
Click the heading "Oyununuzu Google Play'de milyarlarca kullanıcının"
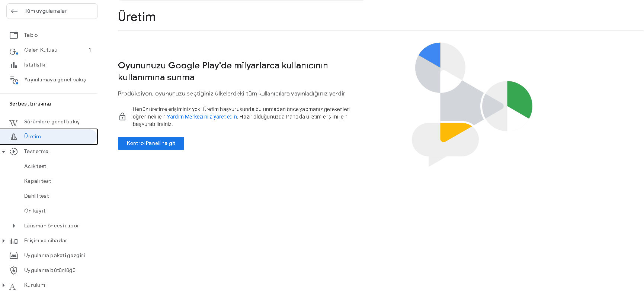(x=223, y=65)
